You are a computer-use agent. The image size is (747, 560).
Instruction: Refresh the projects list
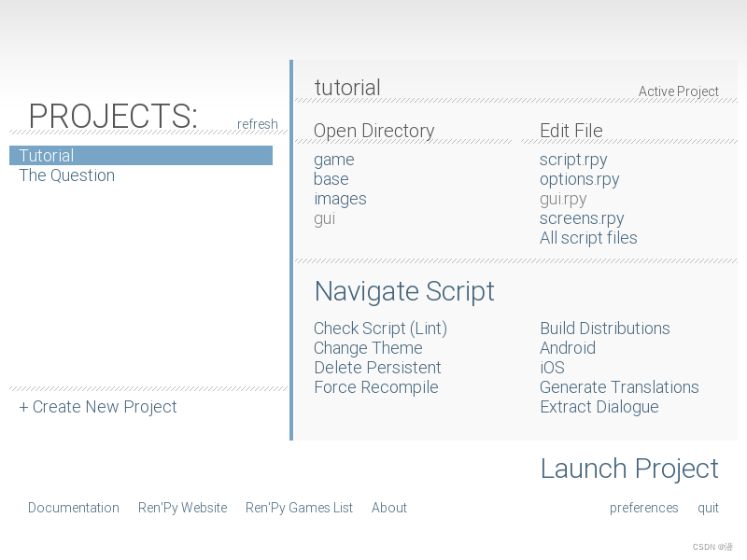[258, 124]
